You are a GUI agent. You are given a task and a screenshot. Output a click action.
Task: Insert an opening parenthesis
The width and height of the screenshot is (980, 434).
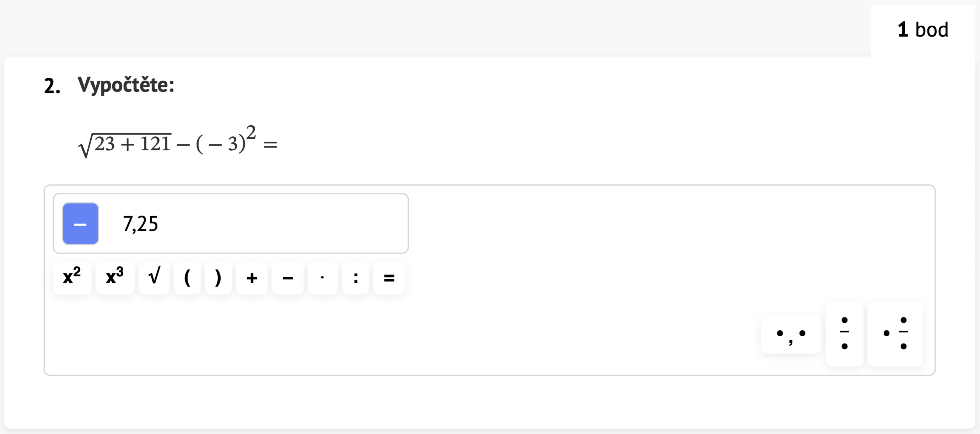pos(187,277)
